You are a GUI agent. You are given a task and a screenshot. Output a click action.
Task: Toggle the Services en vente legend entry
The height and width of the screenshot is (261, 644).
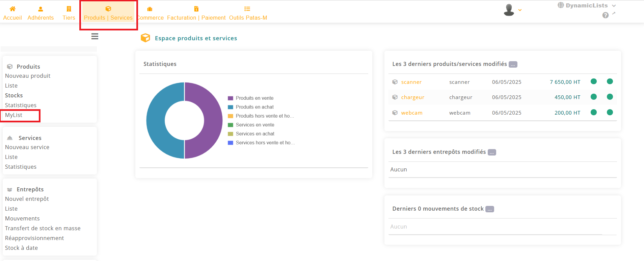tap(254, 125)
